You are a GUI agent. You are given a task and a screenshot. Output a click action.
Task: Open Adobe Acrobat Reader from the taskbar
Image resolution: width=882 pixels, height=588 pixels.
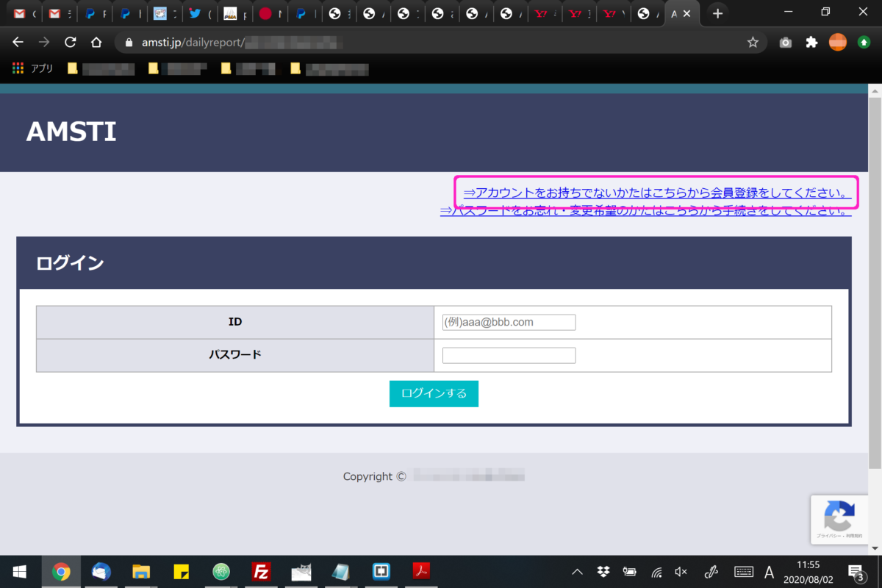pyautogui.click(x=420, y=572)
